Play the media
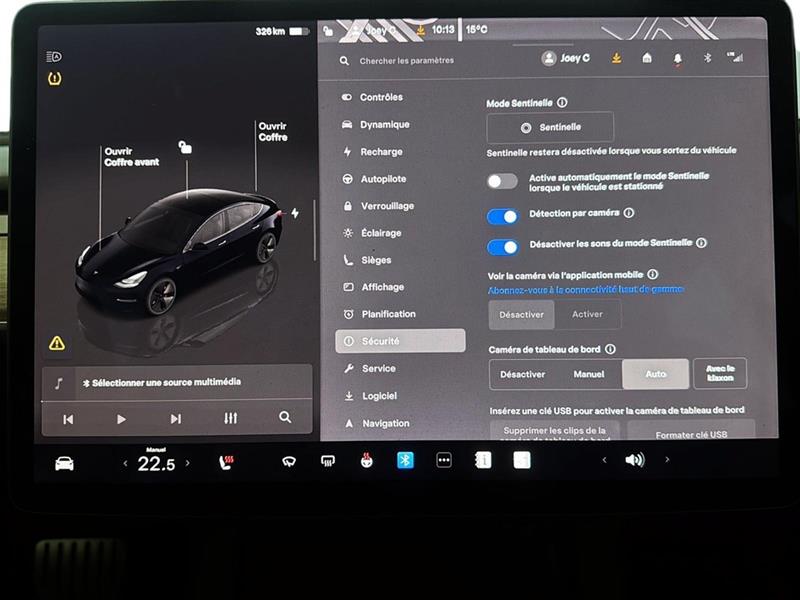Screen dimensions: 800x600 pos(121,419)
